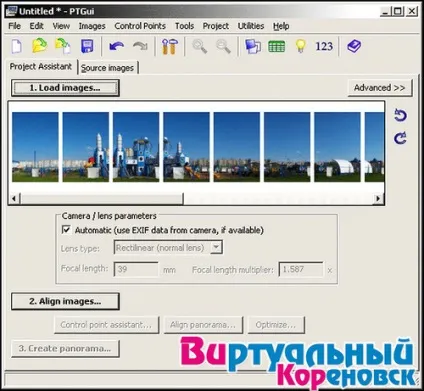Select the fifth source image thumbnail
The height and width of the screenshot is (391, 424).
[x=237, y=147]
